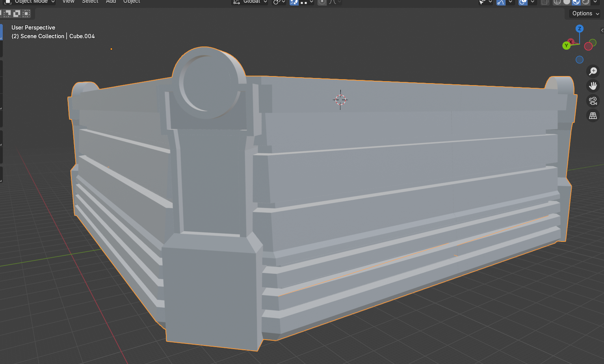Expand the sidebar with the arrow tab
The height and width of the screenshot is (364, 604).
pyautogui.click(x=602, y=30)
